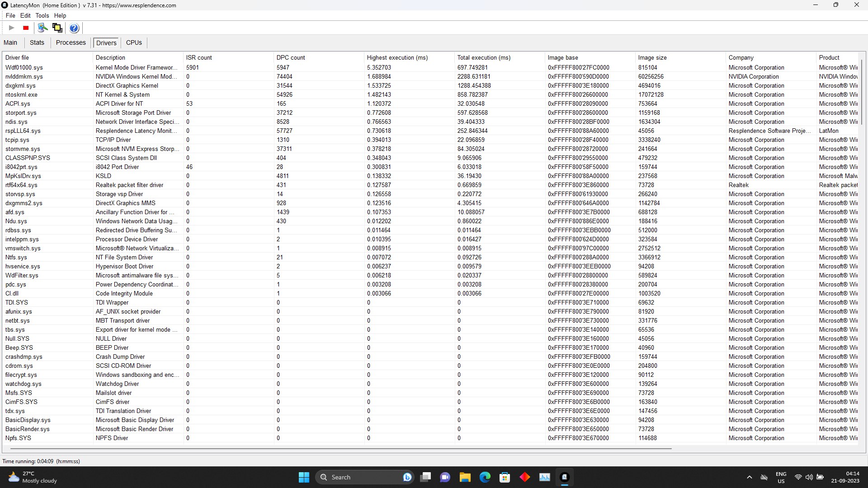
Task: Switch to the CPUs tab
Action: [x=134, y=42]
